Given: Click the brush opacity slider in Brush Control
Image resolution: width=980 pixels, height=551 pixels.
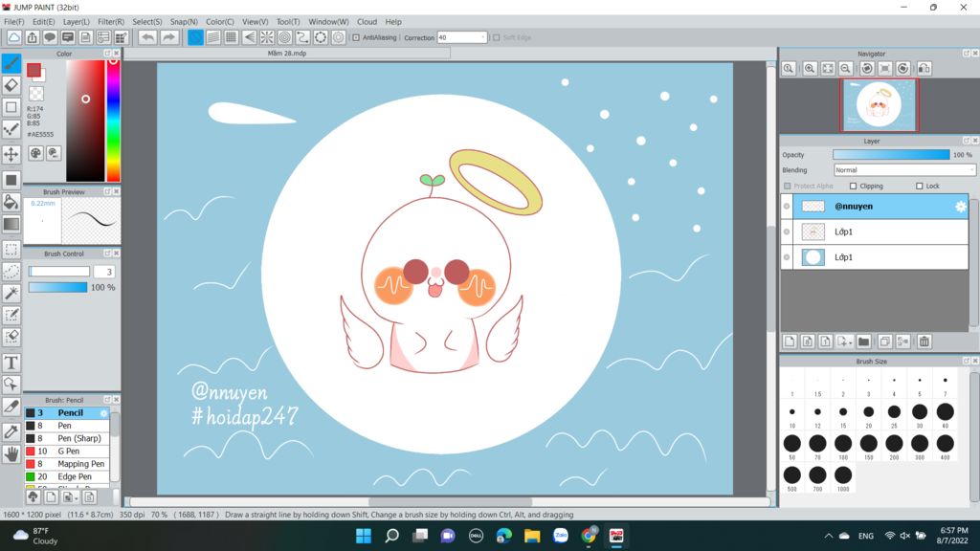Looking at the screenshot, I should (57, 287).
